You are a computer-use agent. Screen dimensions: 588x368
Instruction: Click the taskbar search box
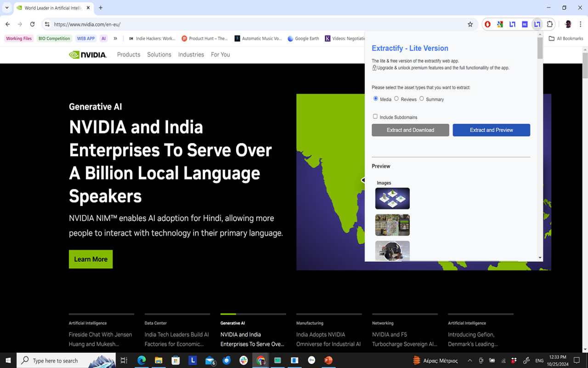pos(66,361)
